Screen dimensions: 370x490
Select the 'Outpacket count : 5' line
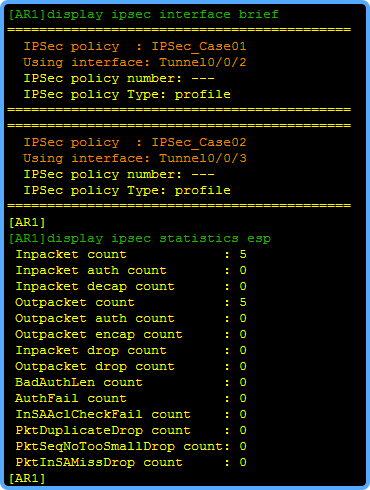tap(131, 303)
